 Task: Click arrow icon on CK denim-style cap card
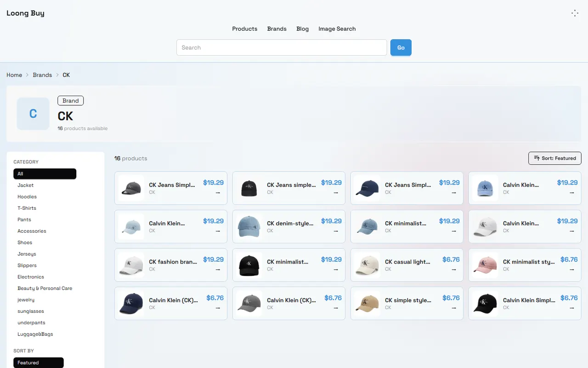[336, 231]
